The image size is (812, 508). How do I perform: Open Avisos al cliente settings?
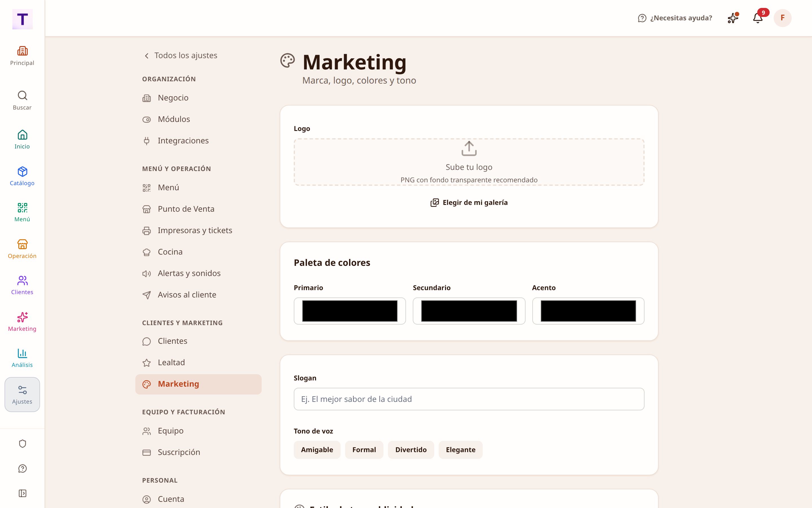pyautogui.click(x=198, y=295)
